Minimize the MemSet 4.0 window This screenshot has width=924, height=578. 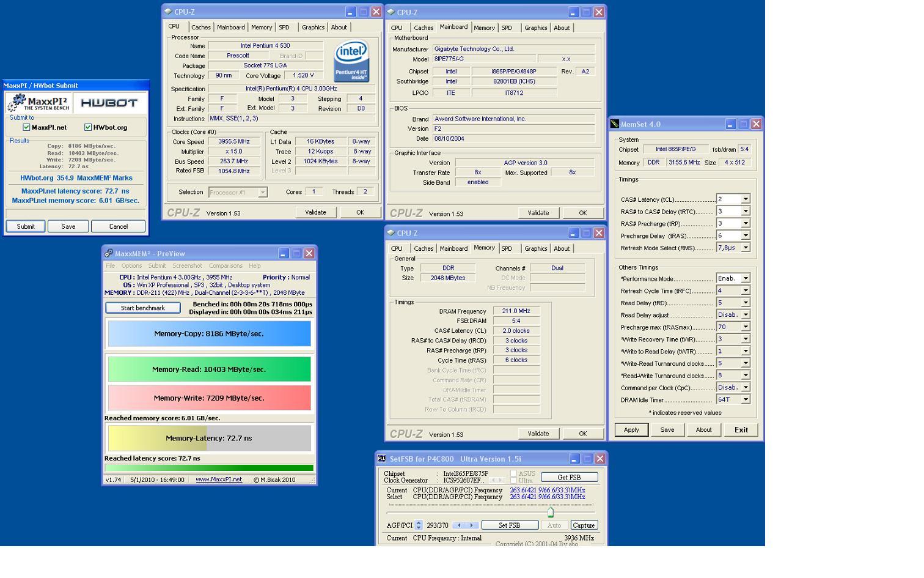coord(730,124)
